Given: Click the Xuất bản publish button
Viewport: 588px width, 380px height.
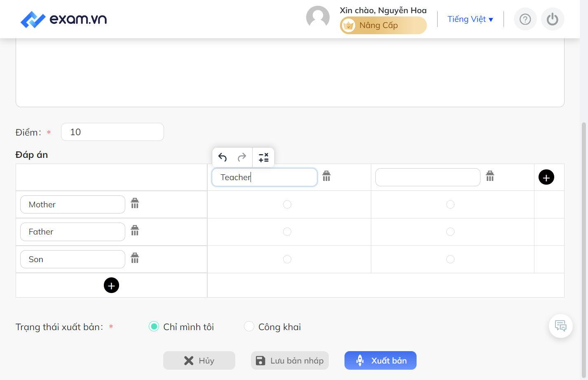Looking at the screenshot, I should coord(380,361).
